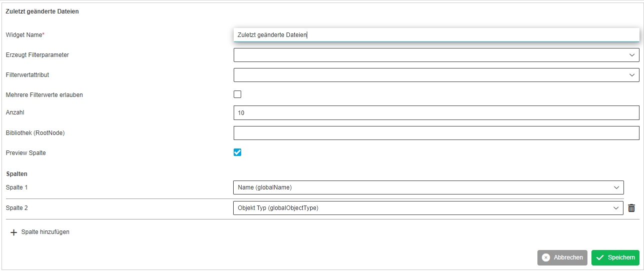
Task: Click the Widget Name label
Action: click(25, 35)
